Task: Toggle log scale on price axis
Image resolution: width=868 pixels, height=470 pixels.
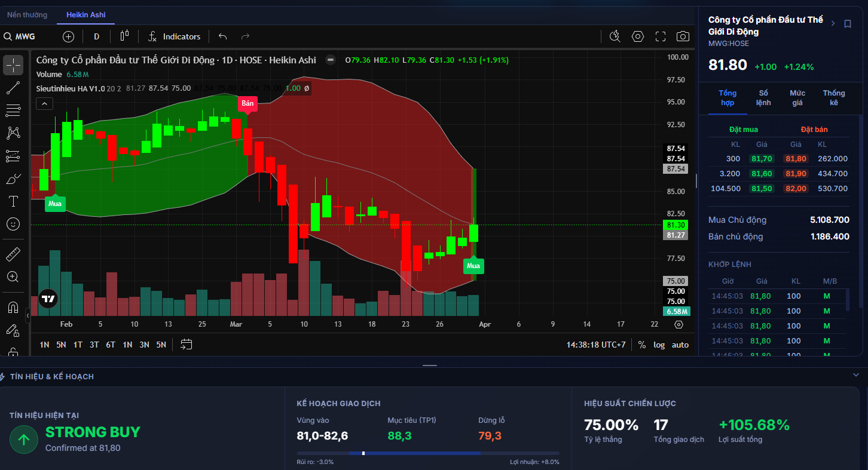Action: click(x=659, y=345)
